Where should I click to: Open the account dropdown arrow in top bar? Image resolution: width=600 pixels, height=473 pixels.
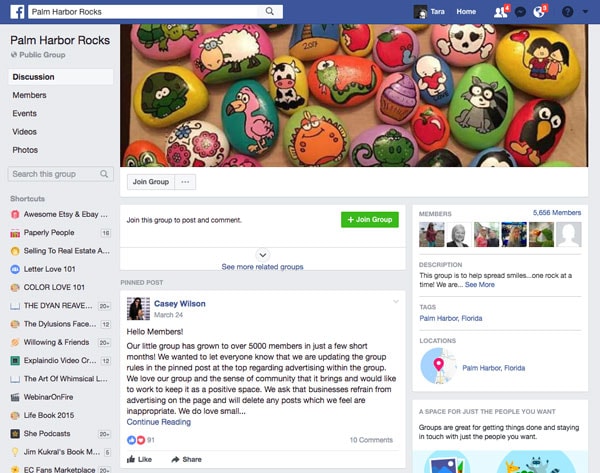(x=585, y=12)
